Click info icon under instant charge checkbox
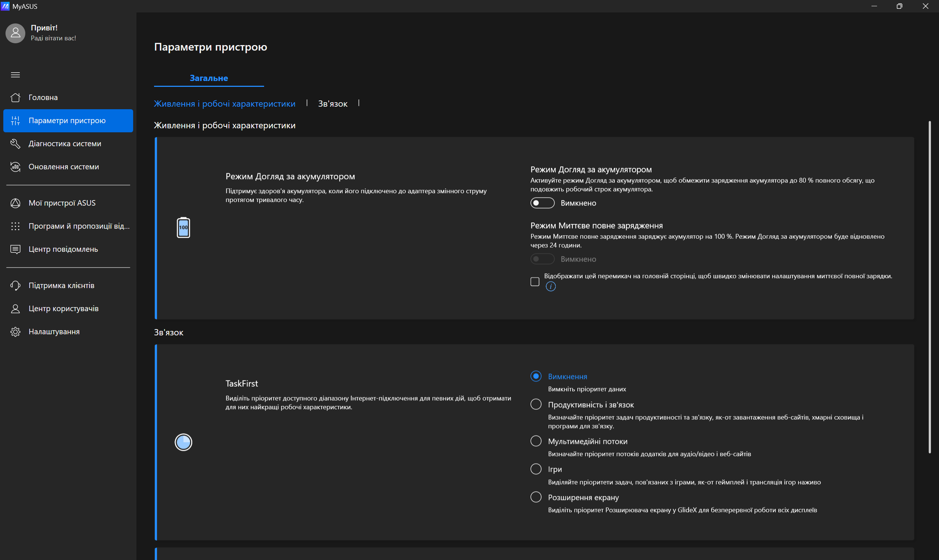The image size is (939, 560). (551, 287)
